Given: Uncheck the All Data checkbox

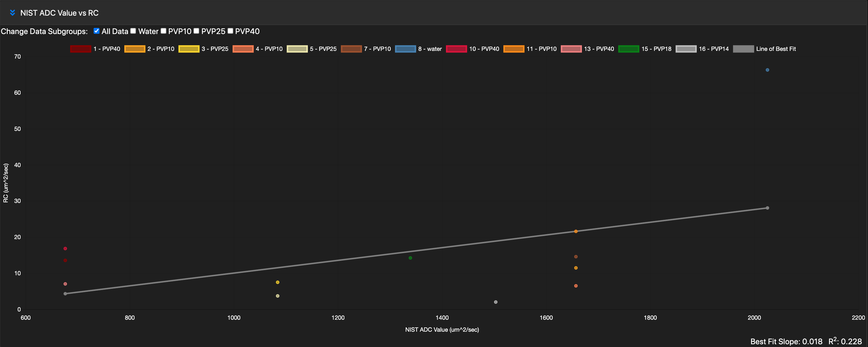Looking at the screenshot, I should (96, 31).
